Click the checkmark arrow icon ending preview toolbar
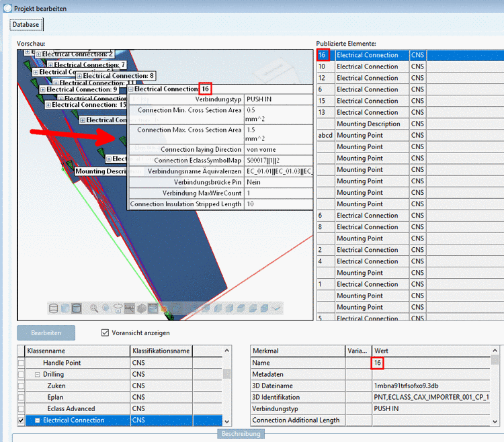Viewport: 504px width, 442px height. pyautogui.click(x=276, y=308)
